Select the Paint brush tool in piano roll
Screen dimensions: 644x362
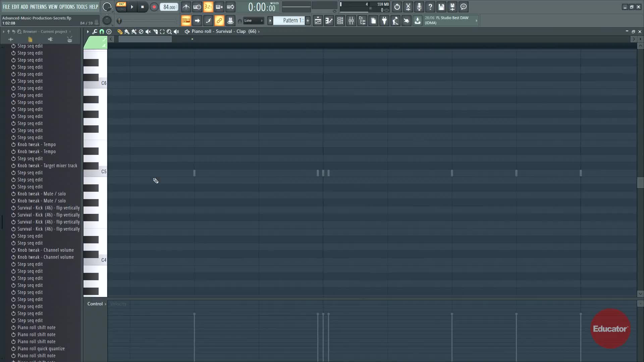(x=127, y=32)
